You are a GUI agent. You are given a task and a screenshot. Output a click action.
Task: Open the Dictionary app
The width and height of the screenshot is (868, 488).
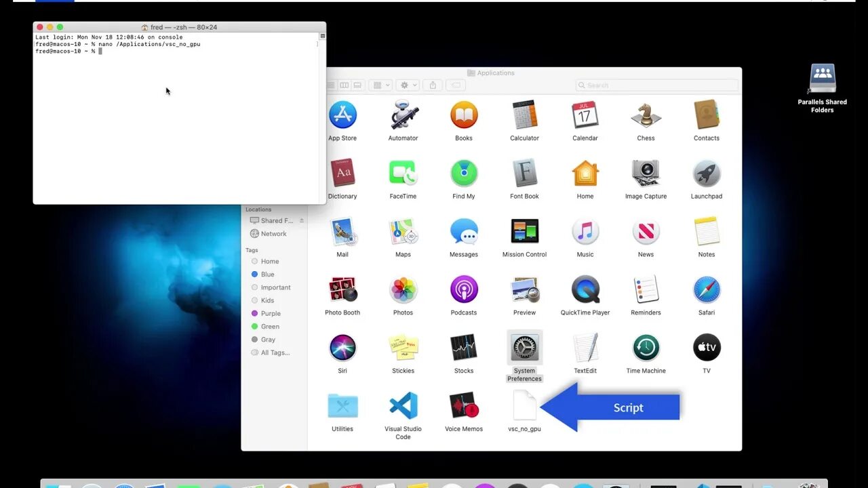[342, 174]
